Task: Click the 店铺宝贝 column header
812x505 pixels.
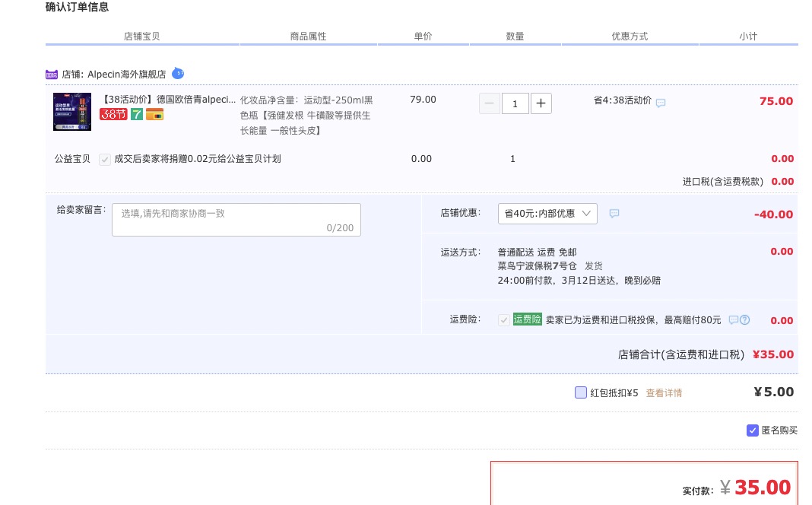Action: click(142, 37)
